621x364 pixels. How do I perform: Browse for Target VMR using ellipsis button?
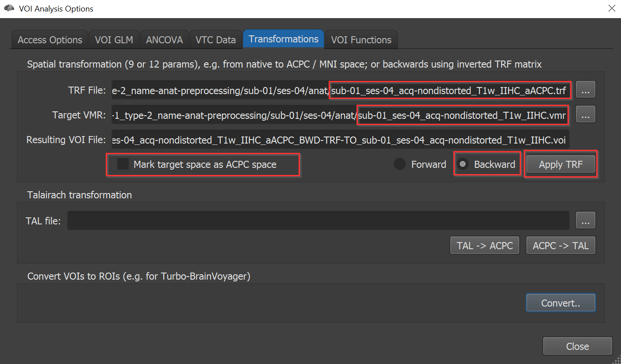coord(585,115)
